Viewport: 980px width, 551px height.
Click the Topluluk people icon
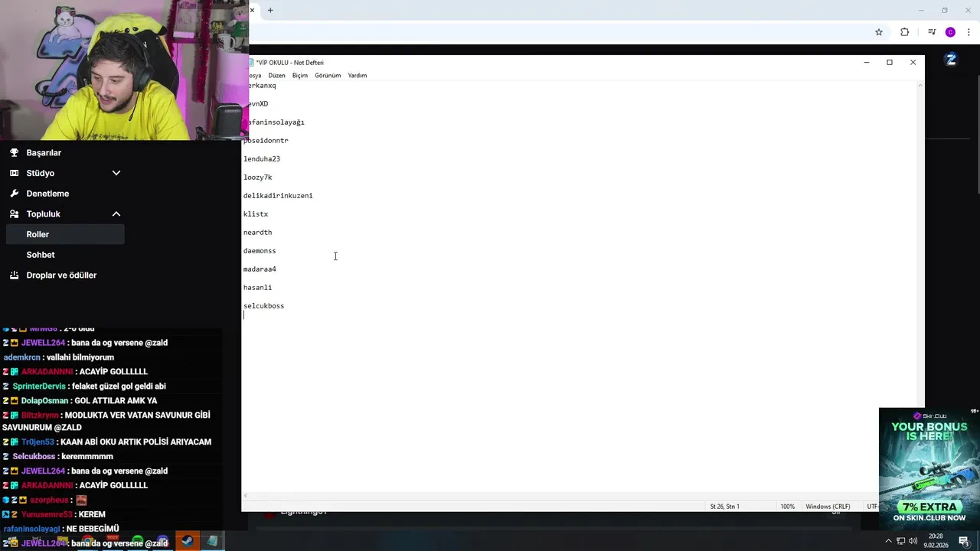(14, 214)
